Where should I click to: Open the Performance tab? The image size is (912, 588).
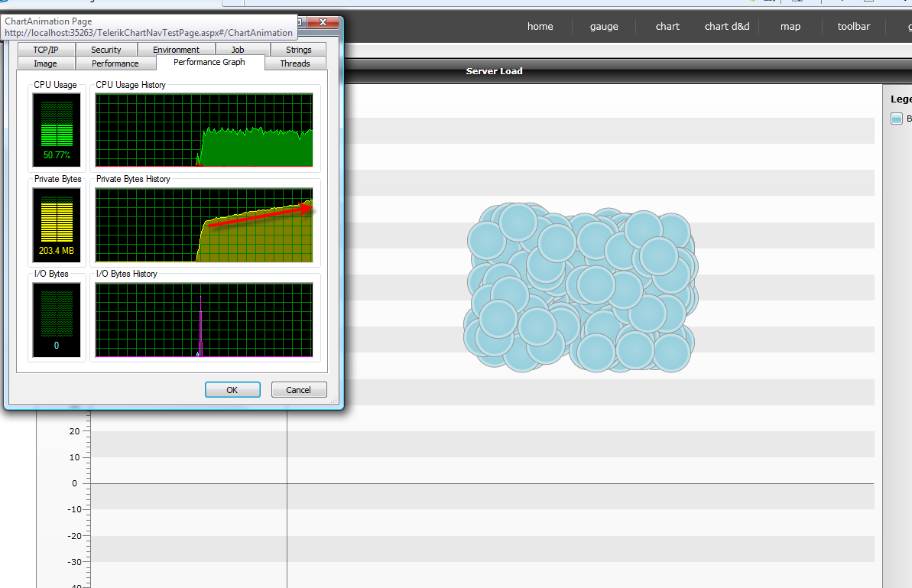pyautogui.click(x=115, y=63)
